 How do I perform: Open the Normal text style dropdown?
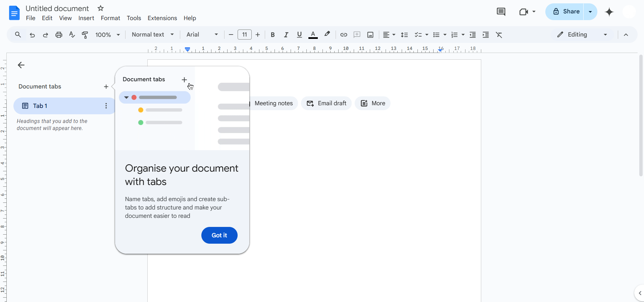click(x=153, y=35)
